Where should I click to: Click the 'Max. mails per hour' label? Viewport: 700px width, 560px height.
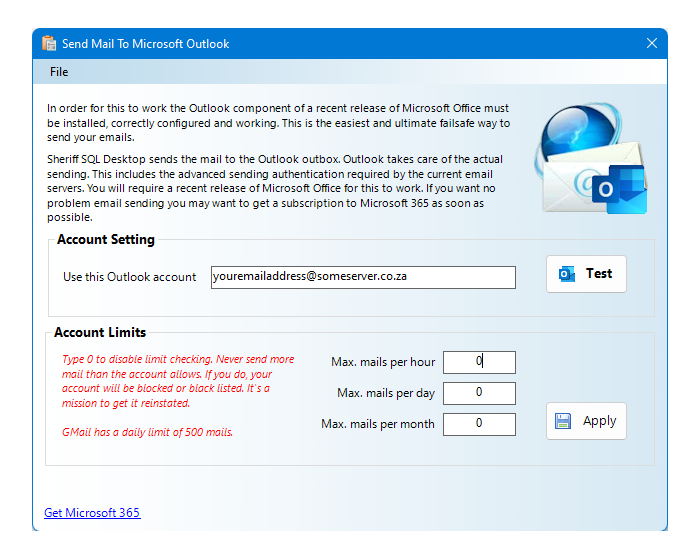tap(383, 362)
